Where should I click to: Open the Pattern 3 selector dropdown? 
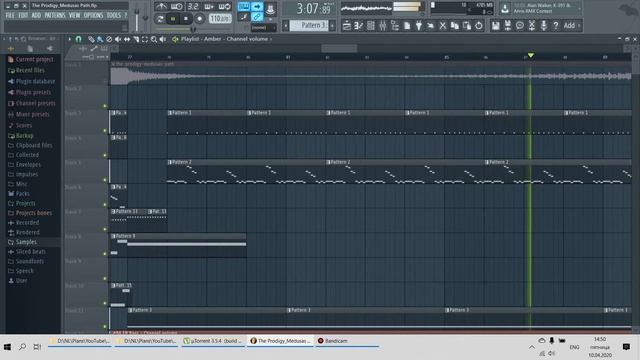(x=309, y=26)
